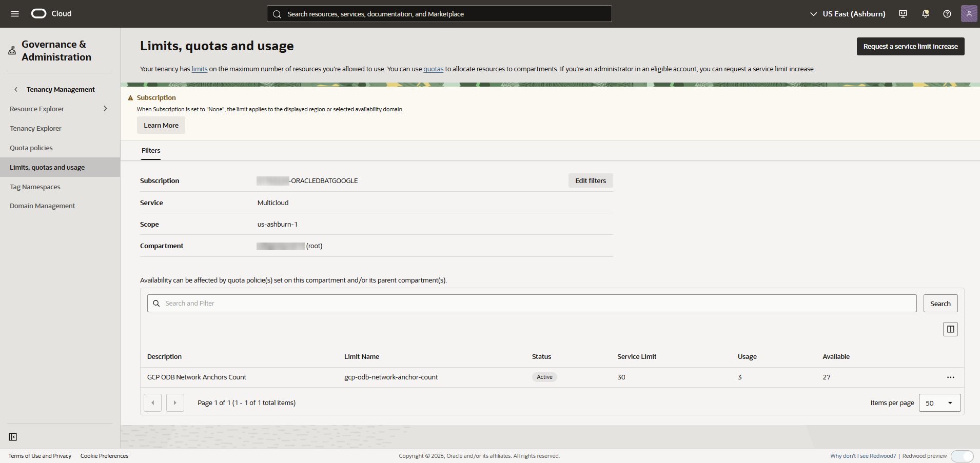Select the 'gcp-odb-network-anchor-count' limit name
This screenshot has width=980, height=463.
[x=391, y=377]
